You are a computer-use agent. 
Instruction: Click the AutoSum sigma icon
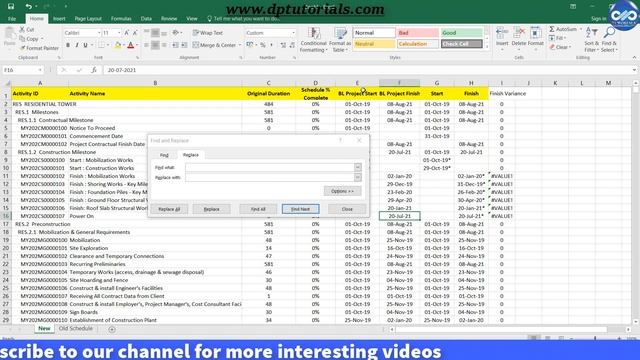(x=552, y=29)
